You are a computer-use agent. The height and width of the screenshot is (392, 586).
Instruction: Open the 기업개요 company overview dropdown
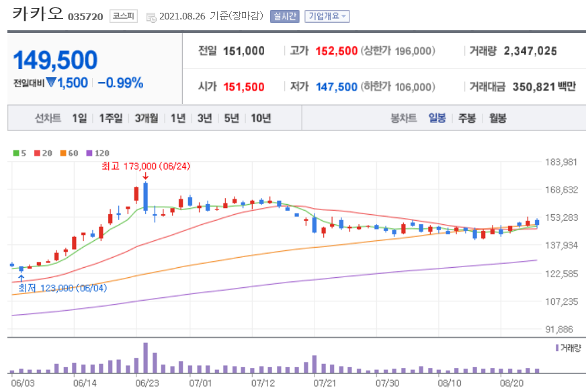327,16
